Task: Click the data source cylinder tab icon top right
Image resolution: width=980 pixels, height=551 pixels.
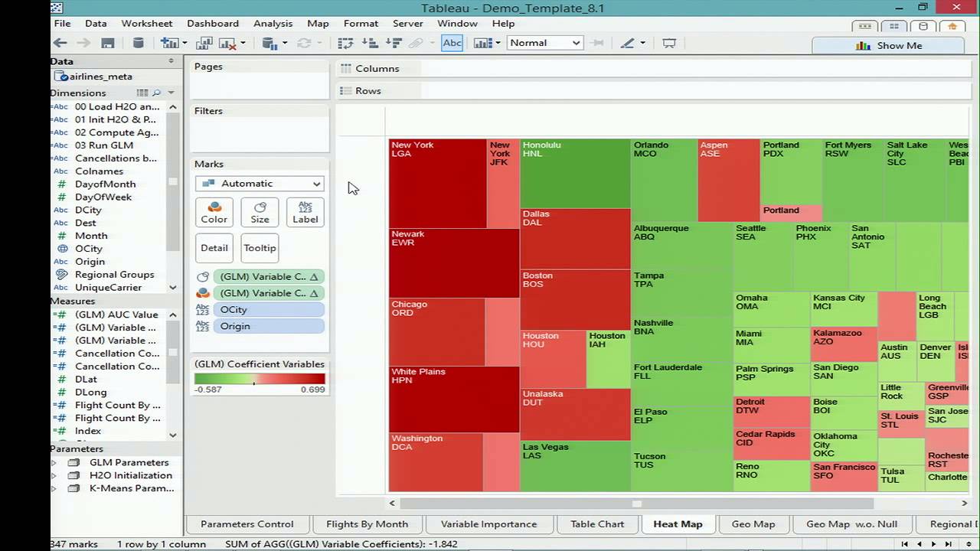Action: (x=923, y=26)
